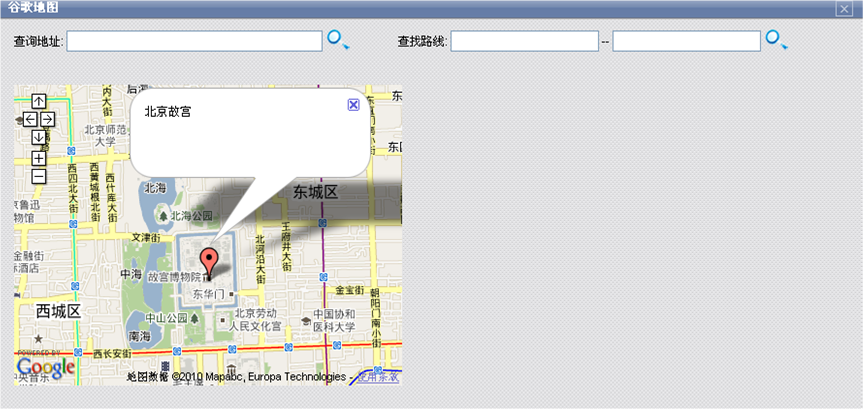Click 中山公园 on the map
The height and width of the screenshot is (409, 863).
click(x=166, y=319)
